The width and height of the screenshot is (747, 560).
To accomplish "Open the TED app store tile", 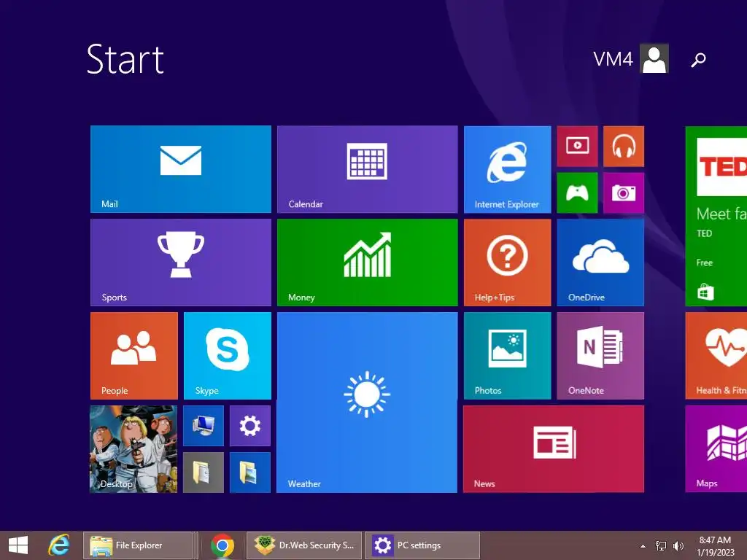I will tap(716, 216).
